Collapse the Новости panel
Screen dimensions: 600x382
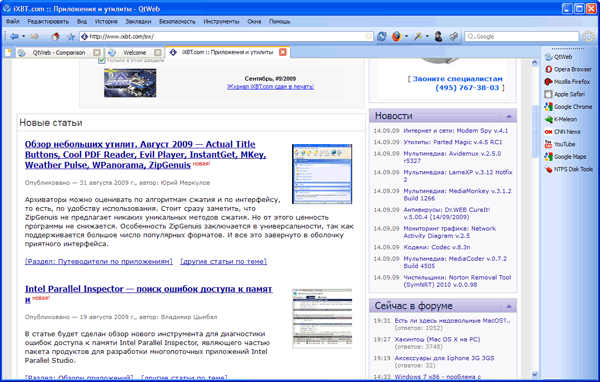pyautogui.click(x=509, y=116)
